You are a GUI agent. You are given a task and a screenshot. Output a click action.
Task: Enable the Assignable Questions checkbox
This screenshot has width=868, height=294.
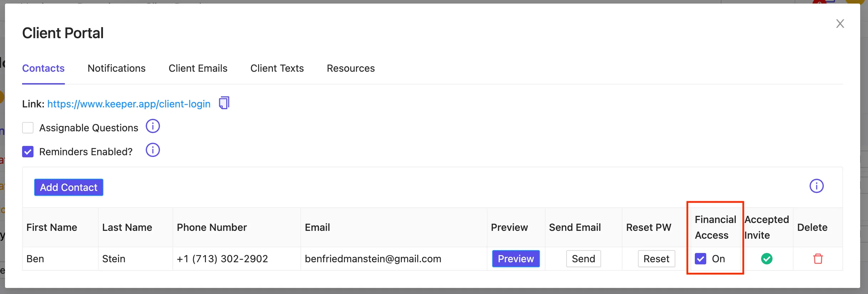point(28,128)
